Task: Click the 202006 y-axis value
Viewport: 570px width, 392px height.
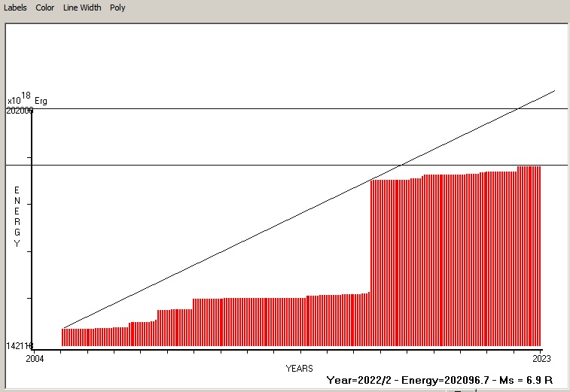Action: [20, 111]
